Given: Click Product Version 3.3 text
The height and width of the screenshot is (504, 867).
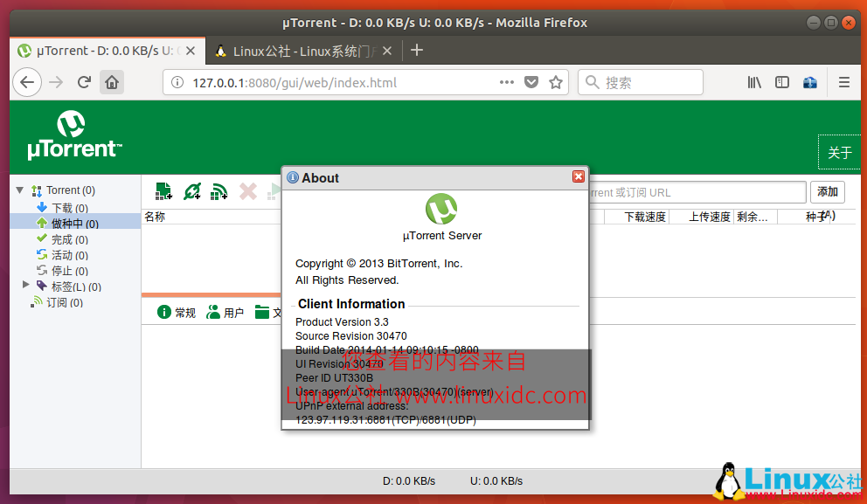Looking at the screenshot, I should tap(342, 321).
